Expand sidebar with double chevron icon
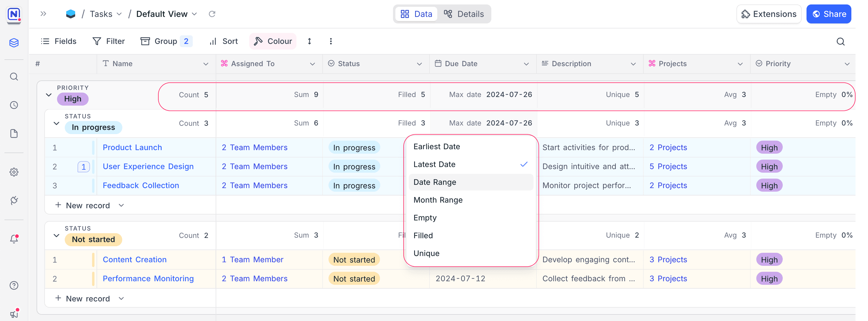Image resolution: width=868 pixels, height=321 pixels. click(x=43, y=14)
